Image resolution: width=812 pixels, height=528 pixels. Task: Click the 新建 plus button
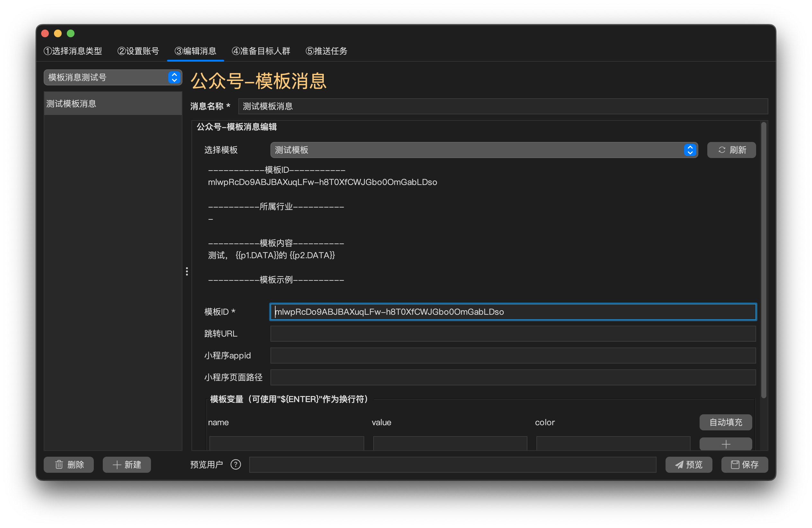(x=127, y=464)
